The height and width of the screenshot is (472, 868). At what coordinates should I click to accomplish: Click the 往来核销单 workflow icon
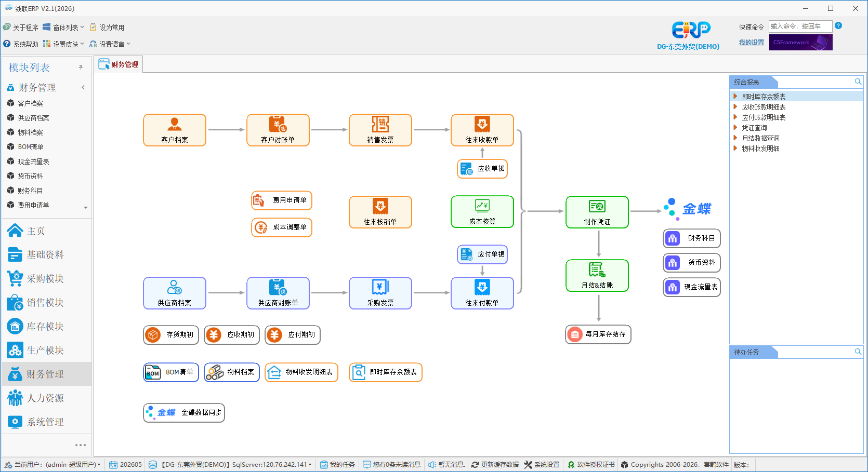[x=380, y=212]
